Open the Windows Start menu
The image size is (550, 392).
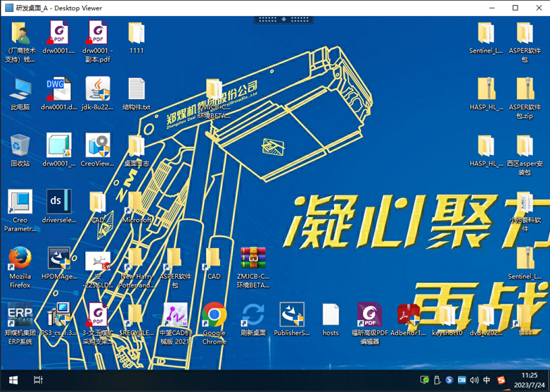[13, 380]
